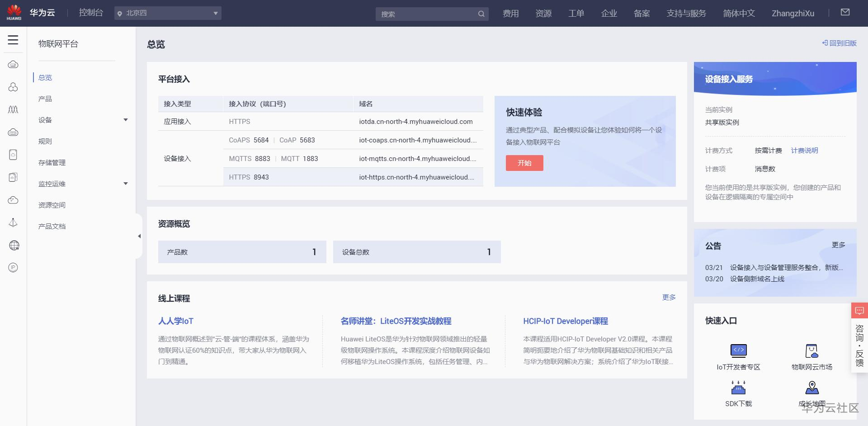
Task: Open the hamburger service list menu
Action: tap(13, 40)
